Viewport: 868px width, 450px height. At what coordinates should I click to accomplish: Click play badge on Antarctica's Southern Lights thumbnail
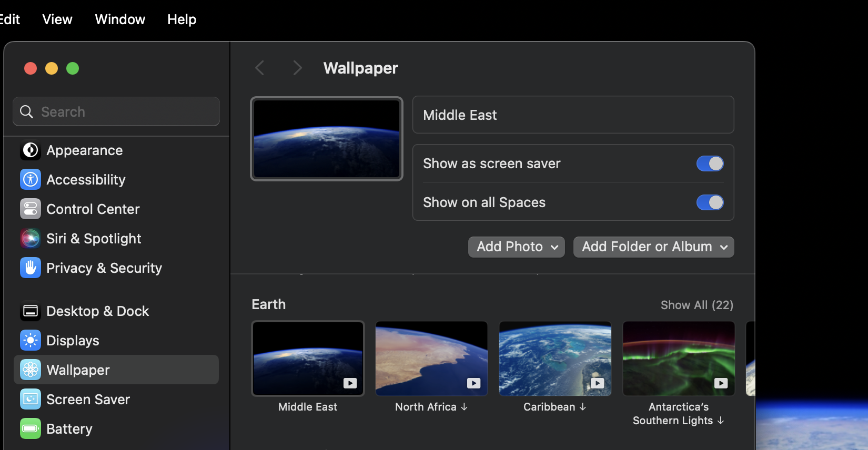[721, 383]
